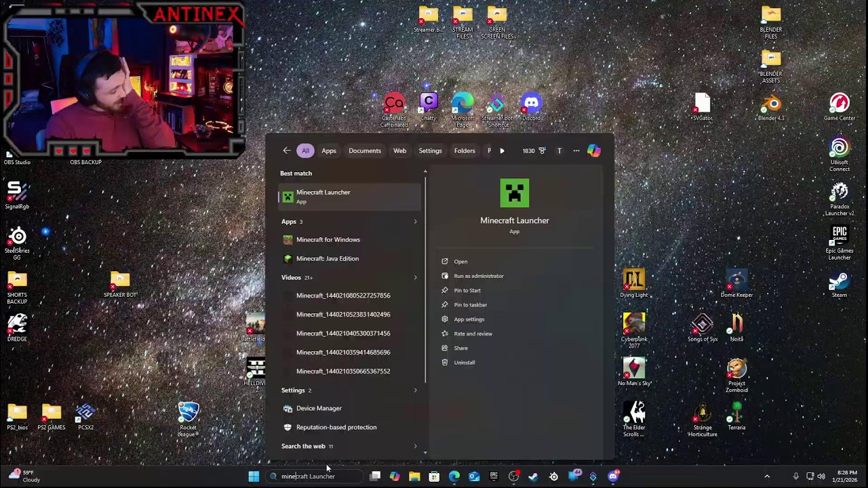Open Minecraft Launcher best match result
This screenshot has height=488, width=868.
click(x=350, y=197)
